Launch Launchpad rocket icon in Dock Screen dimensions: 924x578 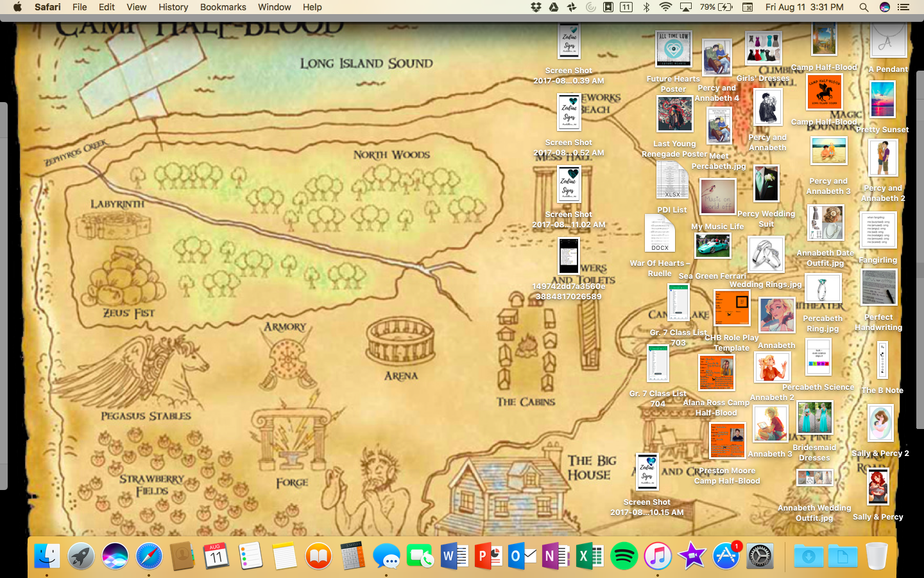point(81,556)
